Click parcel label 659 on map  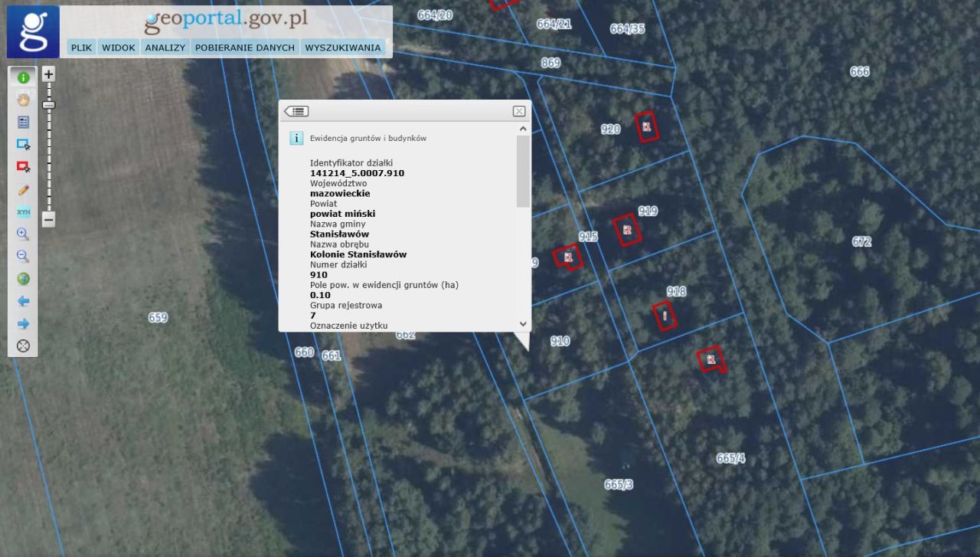coord(158,317)
